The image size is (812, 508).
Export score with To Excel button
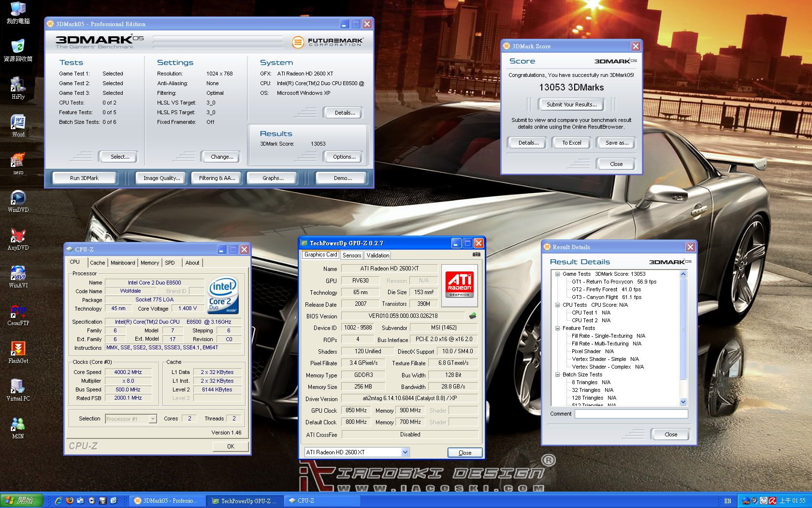coord(572,143)
